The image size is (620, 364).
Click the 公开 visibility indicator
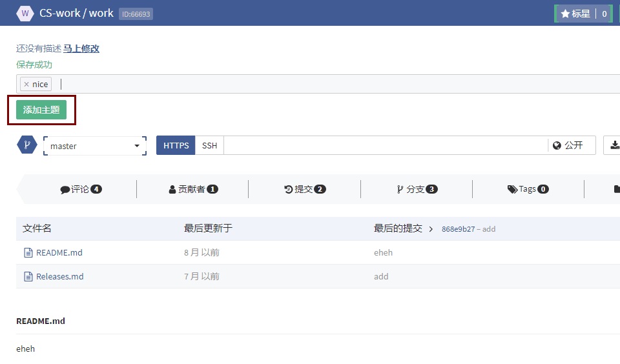(x=568, y=146)
